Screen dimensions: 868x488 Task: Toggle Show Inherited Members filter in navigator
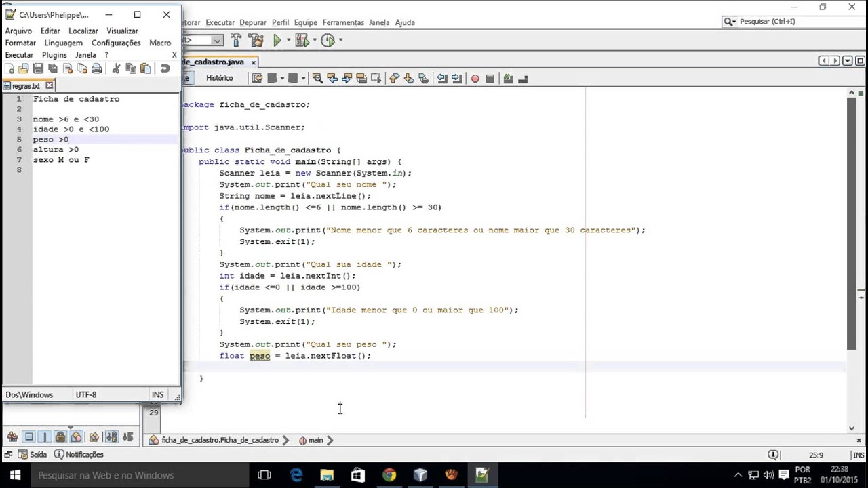(x=13, y=437)
